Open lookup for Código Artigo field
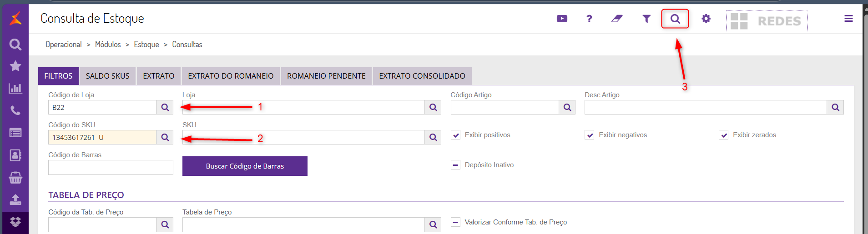 click(567, 107)
